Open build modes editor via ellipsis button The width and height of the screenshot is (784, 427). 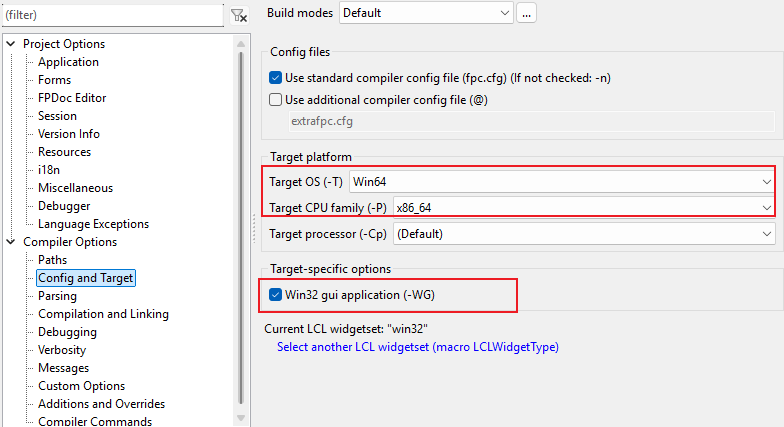pyautogui.click(x=526, y=13)
